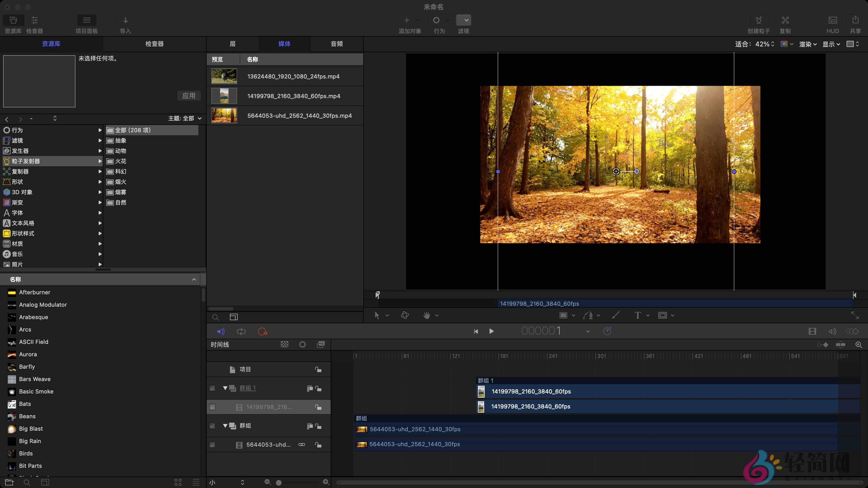The height and width of the screenshot is (488, 868).
Task: Toggle audio playback speaker icon
Action: pyautogui.click(x=221, y=331)
